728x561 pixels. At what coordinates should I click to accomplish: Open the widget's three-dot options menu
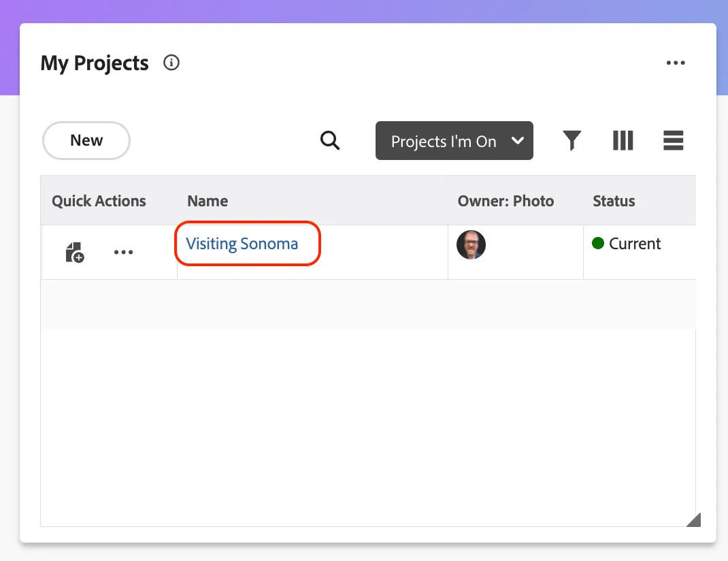(676, 63)
